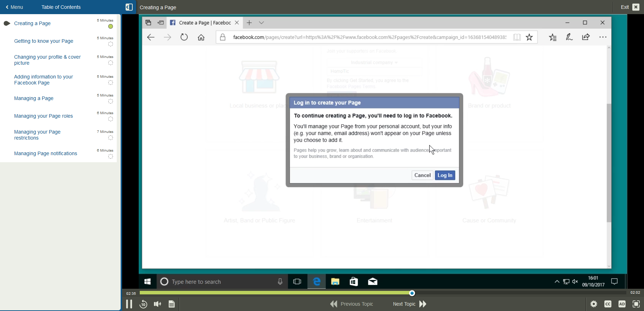Click the browser Back arrow
The image size is (644, 311).
point(151,37)
